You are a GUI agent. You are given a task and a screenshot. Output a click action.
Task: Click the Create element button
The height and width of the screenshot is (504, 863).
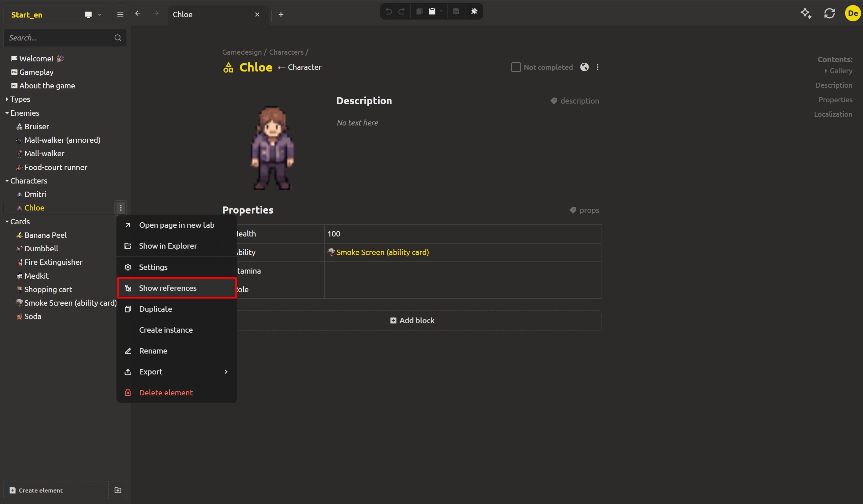[x=56, y=490]
